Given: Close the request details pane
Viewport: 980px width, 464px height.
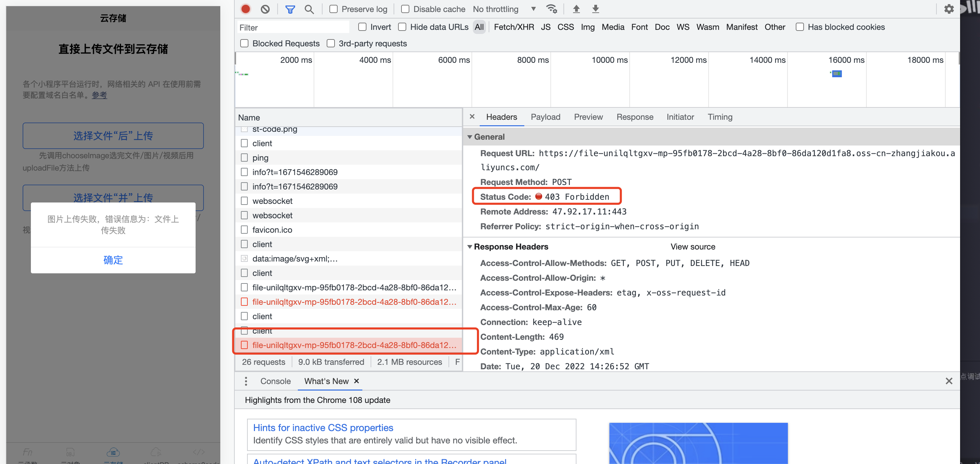Looking at the screenshot, I should [x=472, y=117].
